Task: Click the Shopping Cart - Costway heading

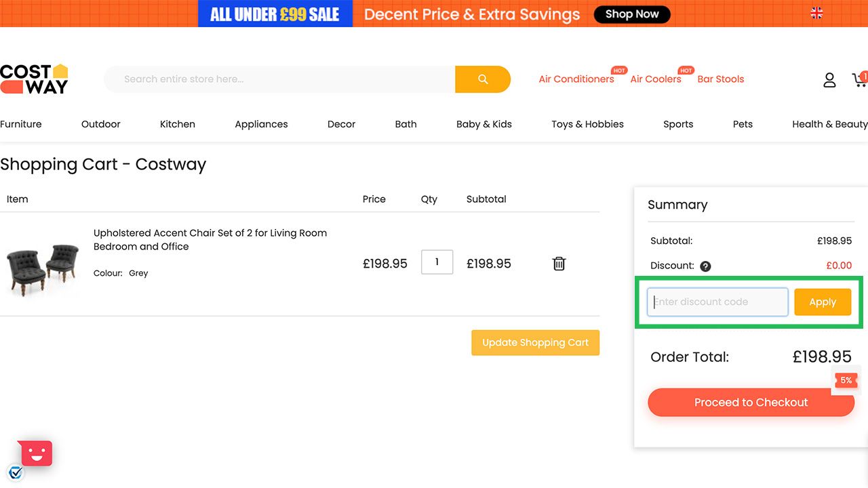Action: click(103, 165)
